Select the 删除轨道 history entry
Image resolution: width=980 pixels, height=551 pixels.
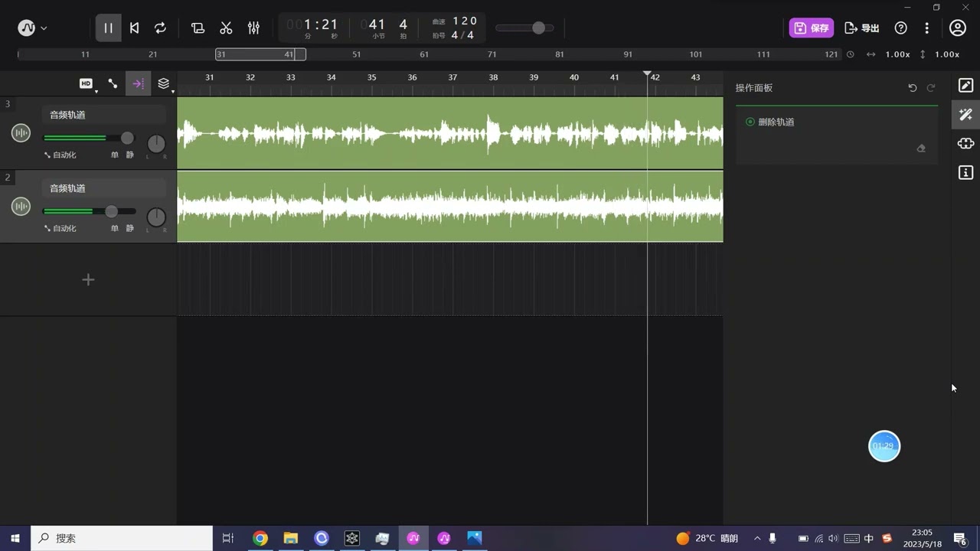tap(836, 122)
